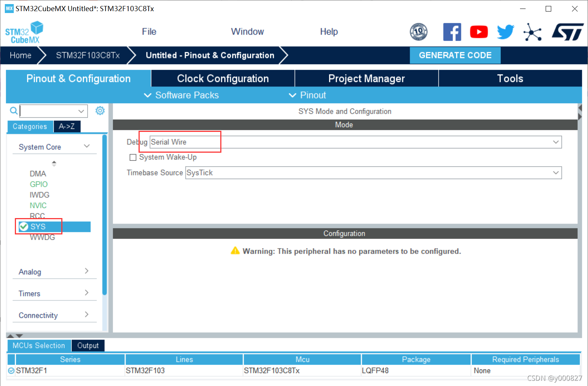Go to Home breadcrumb

click(20, 55)
